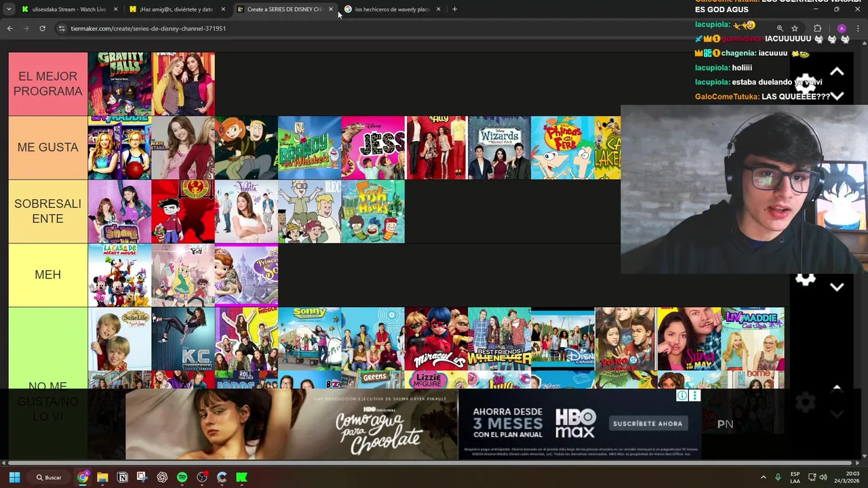This screenshot has width=868, height=488.
Task: Pick the Sydney to the Max thumbnail
Action: (689, 339)
